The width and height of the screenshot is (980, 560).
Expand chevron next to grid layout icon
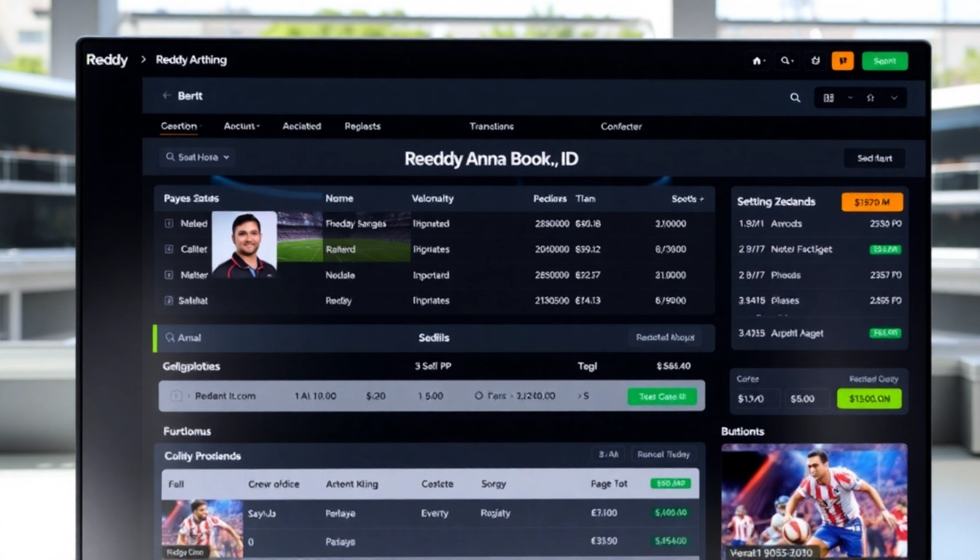[849, 98]
